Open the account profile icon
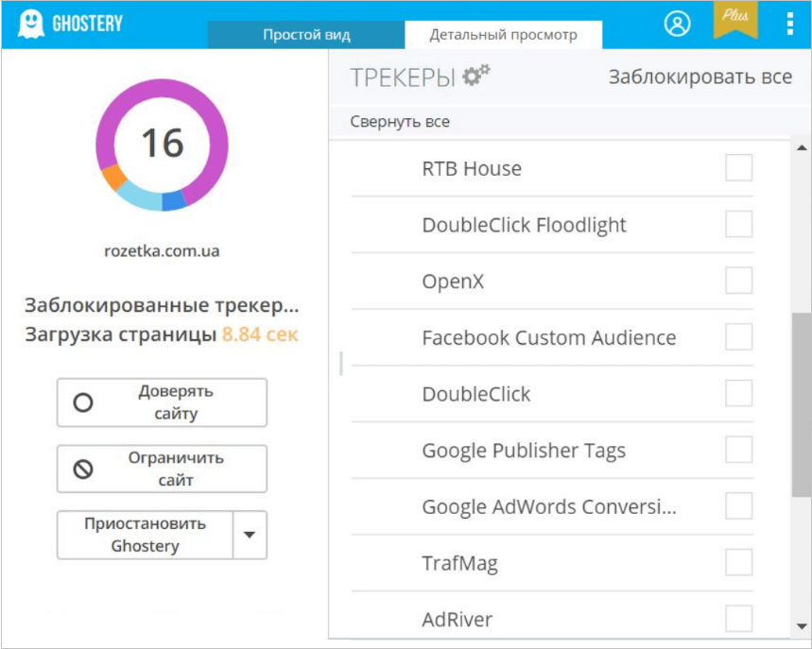 pyautogui.click(x=678, y=24)
